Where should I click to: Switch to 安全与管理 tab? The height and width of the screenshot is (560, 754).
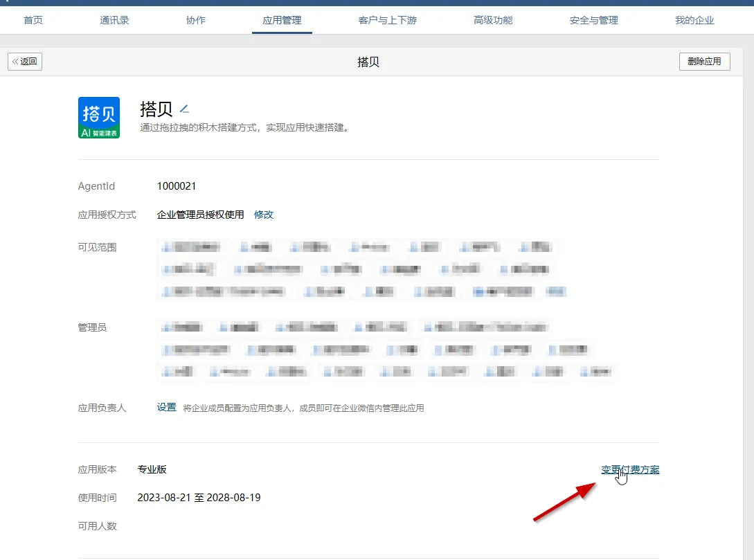point(593,20)
